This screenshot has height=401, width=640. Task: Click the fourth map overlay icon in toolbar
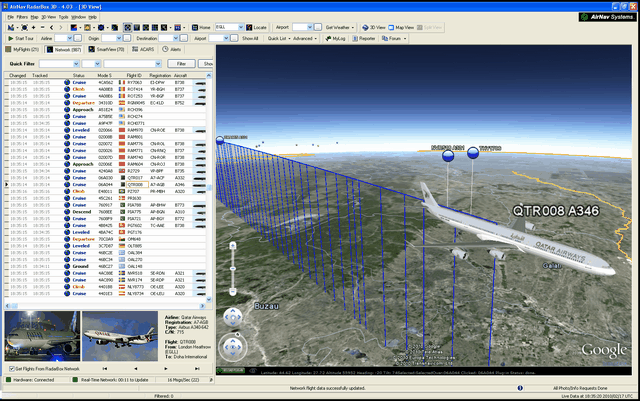click(x=115, y=27)
